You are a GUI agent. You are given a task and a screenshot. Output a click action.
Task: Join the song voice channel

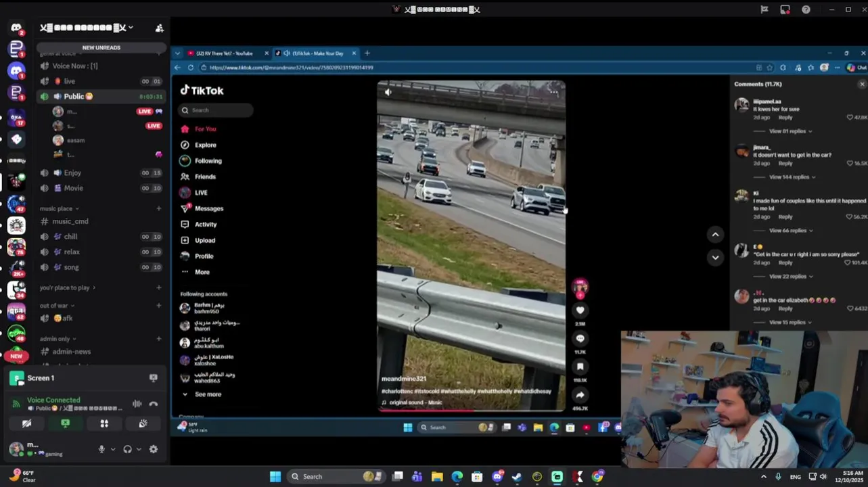click(x=101, y=267)
